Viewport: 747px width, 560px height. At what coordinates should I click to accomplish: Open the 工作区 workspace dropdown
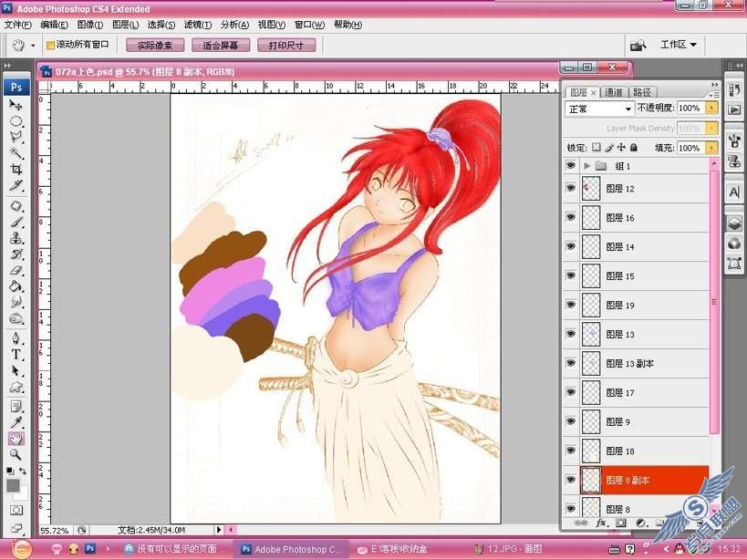679,45
